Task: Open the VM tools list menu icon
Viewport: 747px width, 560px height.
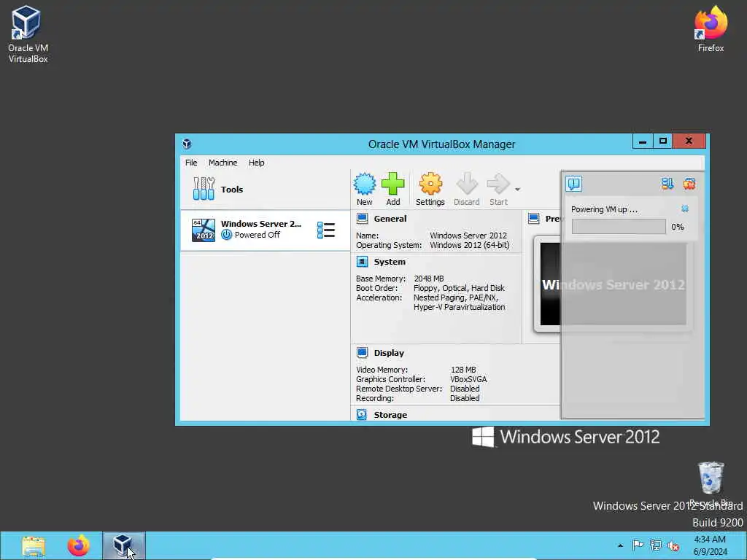Action: tap(326, 230)
